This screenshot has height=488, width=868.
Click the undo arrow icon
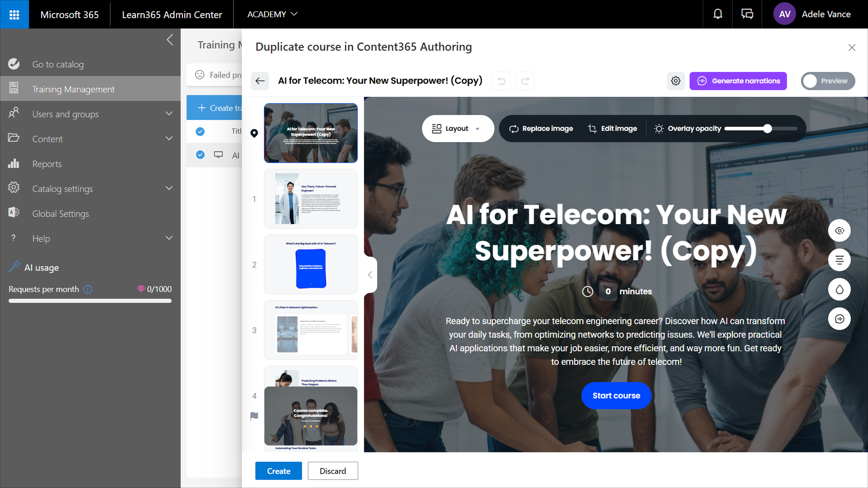coord(501,81)
